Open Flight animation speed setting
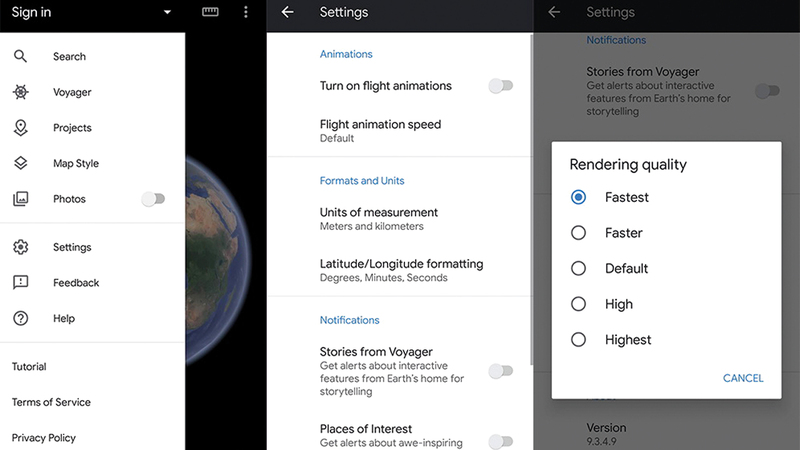 pos(380,131)
